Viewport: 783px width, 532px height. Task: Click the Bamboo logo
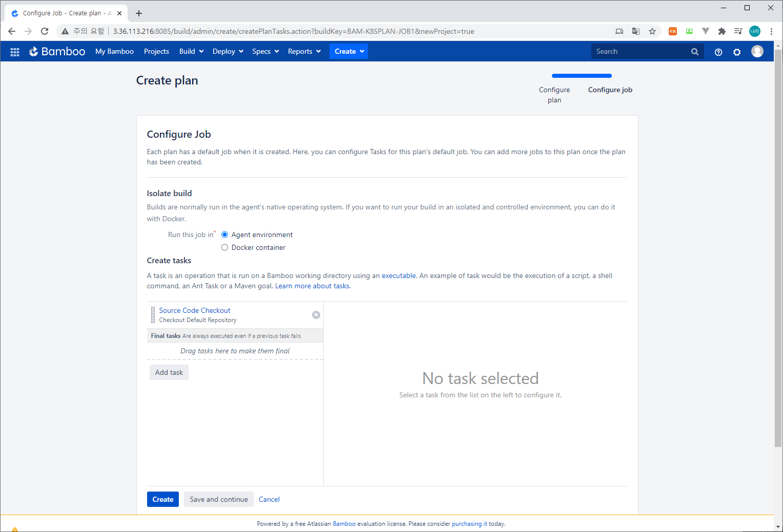pos(57,51)
